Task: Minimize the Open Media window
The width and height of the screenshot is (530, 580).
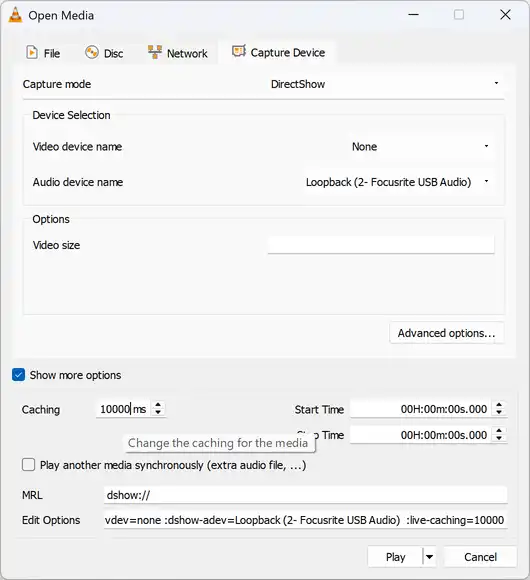Action: click(413, 15)
